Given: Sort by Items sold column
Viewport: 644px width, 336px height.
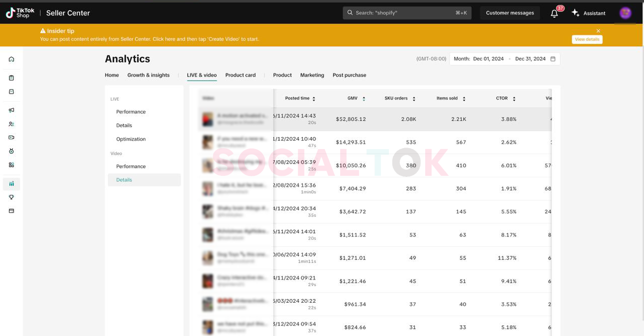Looking at the screenshot, I should pyautogui.click(x=464, y=99).
